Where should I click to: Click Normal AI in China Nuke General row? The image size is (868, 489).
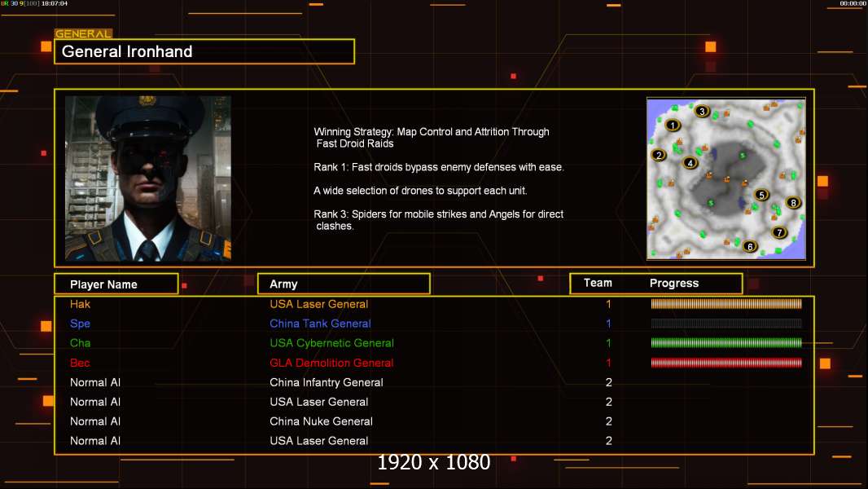tap(95, 421)
